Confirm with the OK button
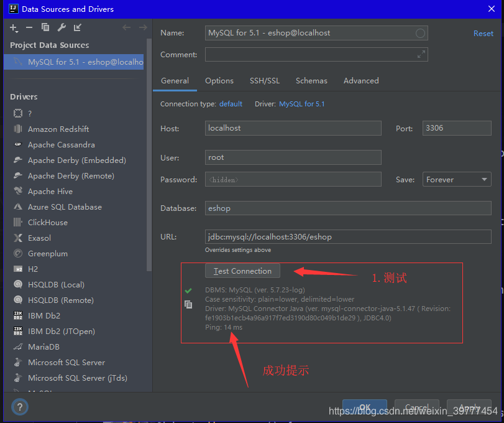504x423 pixels. (x=365, y=407)
